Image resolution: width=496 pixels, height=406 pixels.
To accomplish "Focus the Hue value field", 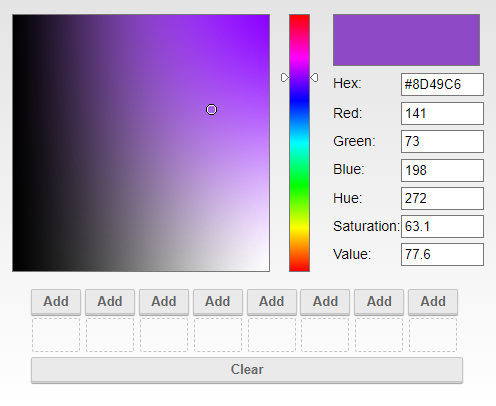I will pyautogui.click(x=442, y=199).
